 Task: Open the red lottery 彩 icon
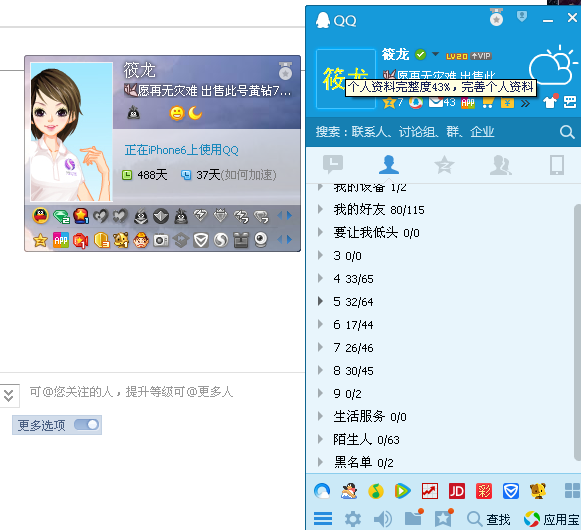point(484,491)
